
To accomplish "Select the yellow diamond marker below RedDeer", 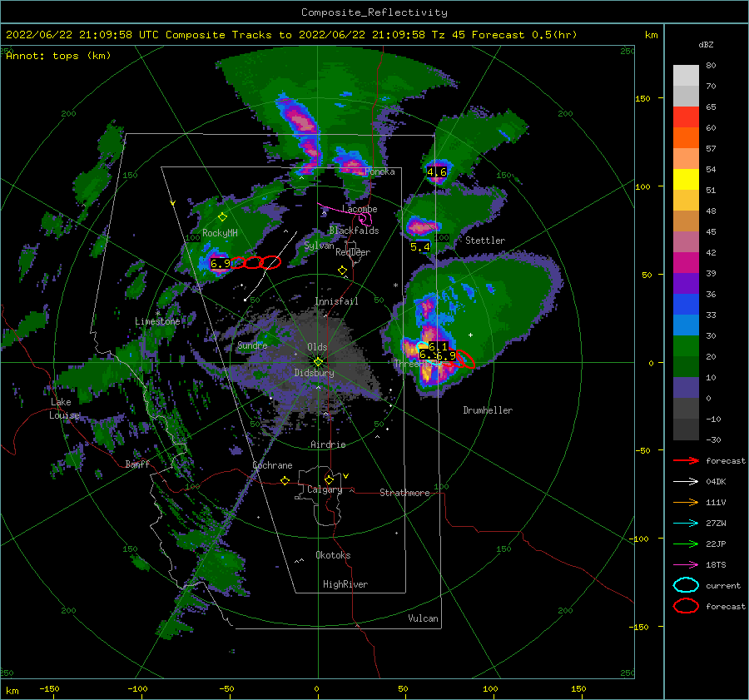I will [342, 271].
